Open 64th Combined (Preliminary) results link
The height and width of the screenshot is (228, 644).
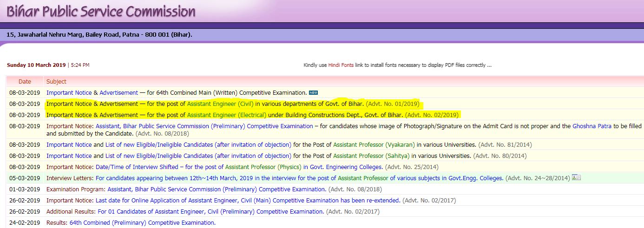point(142,222)
